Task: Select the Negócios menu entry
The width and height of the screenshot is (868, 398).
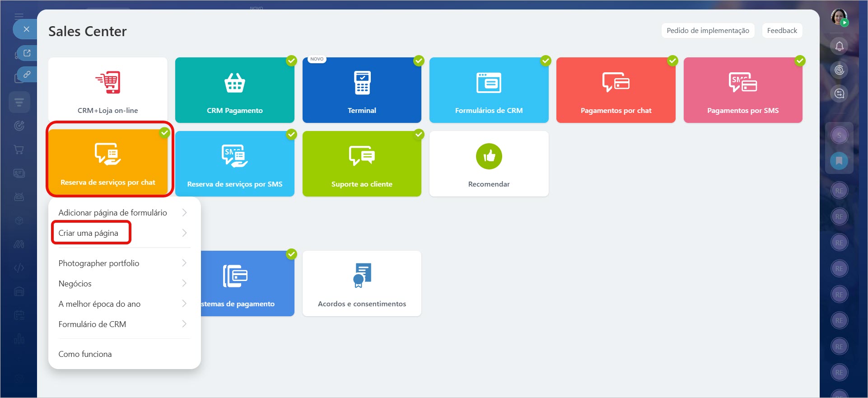Action: pos(75,284)
